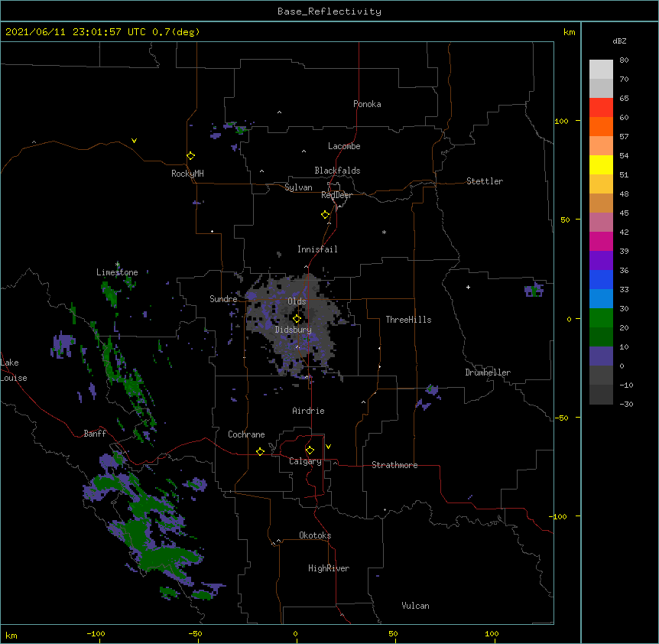
Task: Pick the indigo 0-10 dBZ legend swatch
Action: click(x=601, y=356)
